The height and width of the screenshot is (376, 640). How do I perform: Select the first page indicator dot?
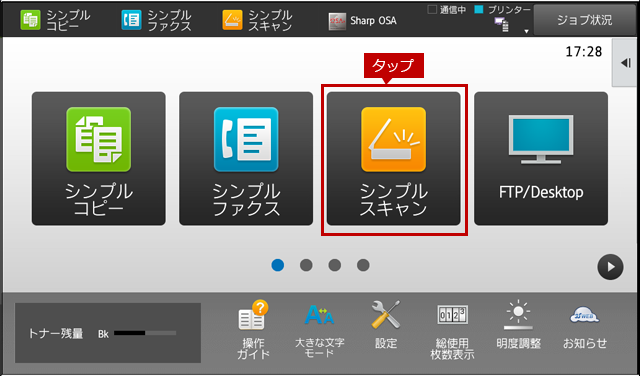[278, 265]
